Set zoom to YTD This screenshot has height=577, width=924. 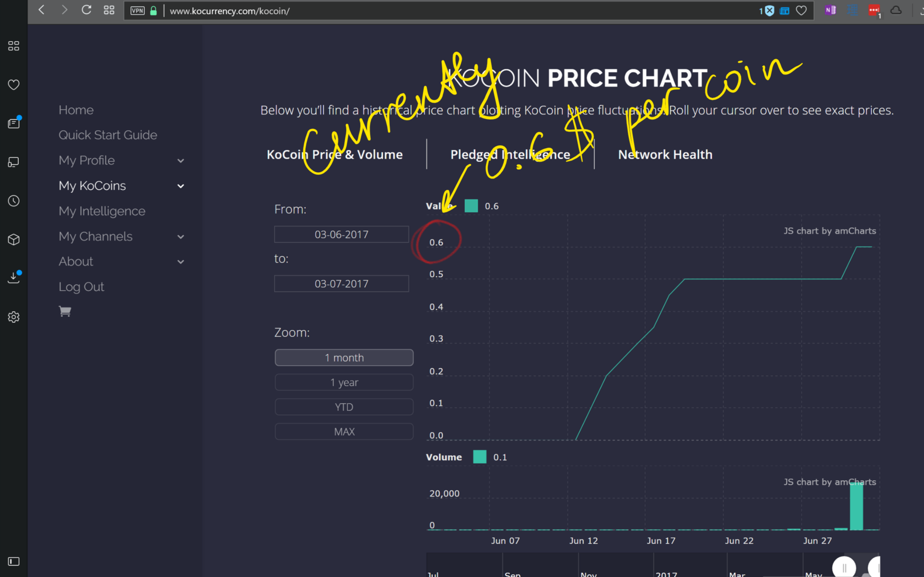(344, 407)
